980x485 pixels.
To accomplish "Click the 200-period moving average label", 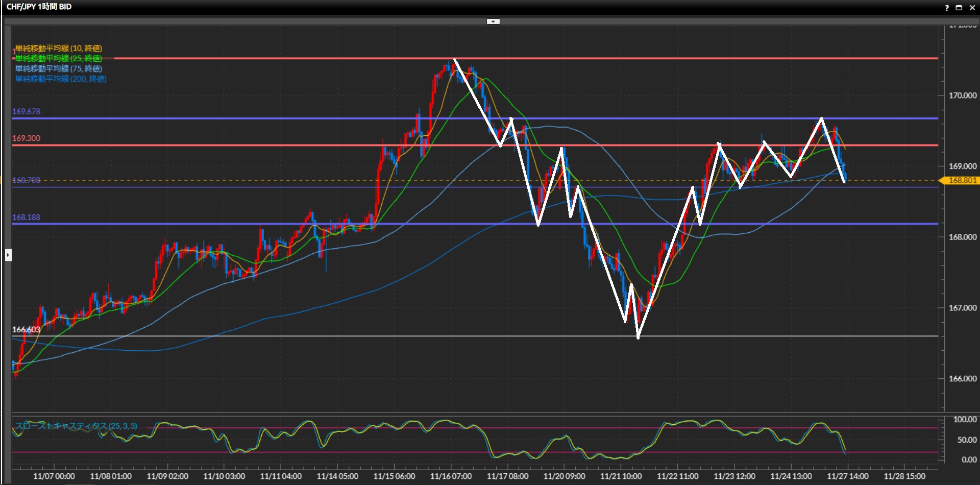I will (61, 79).
